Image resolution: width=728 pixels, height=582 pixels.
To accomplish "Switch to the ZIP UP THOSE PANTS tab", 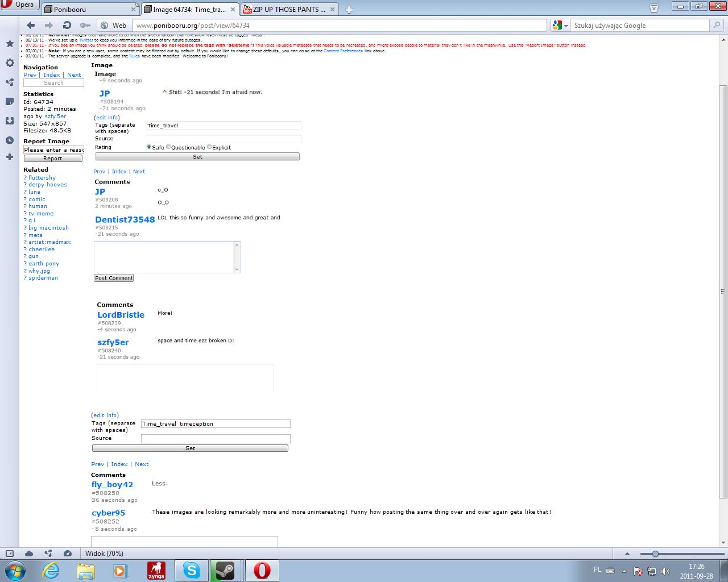I will 289,10.
